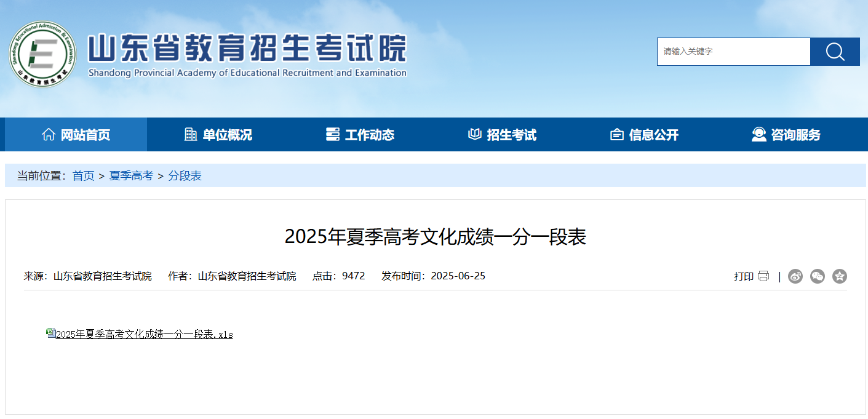
Task: Click the 山东省教育招生考试院 site title
Action: point(247,48)
